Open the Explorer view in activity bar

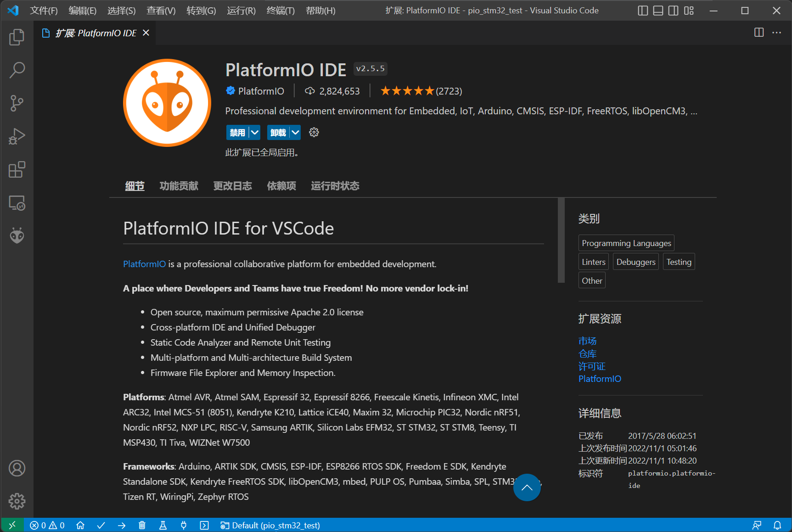click(x=17, y=37)
